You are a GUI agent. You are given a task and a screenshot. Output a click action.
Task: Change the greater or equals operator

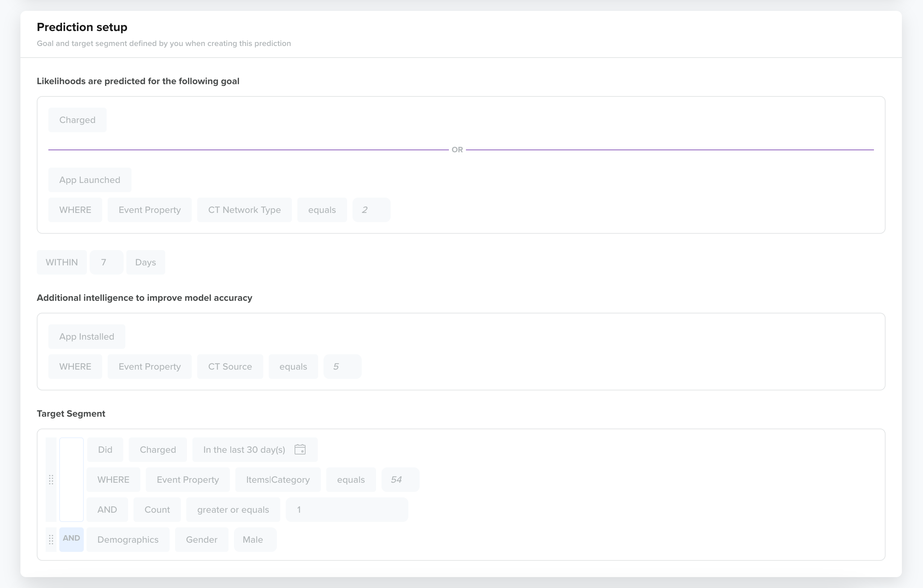coord(233,509)
